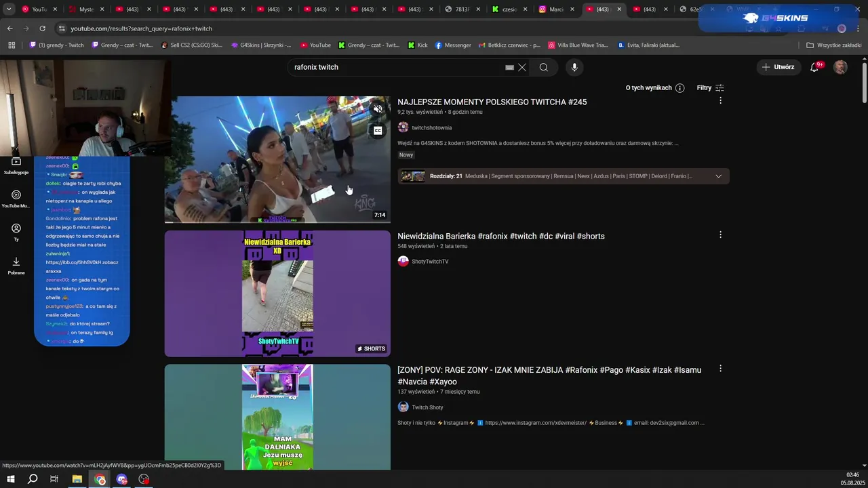Open options menu for Niewidzialna Barierka video

[720, 235]
